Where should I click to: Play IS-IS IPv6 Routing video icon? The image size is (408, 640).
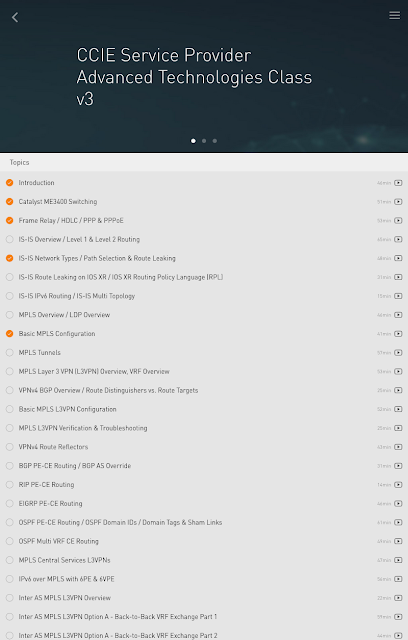[x=398, y=296]
